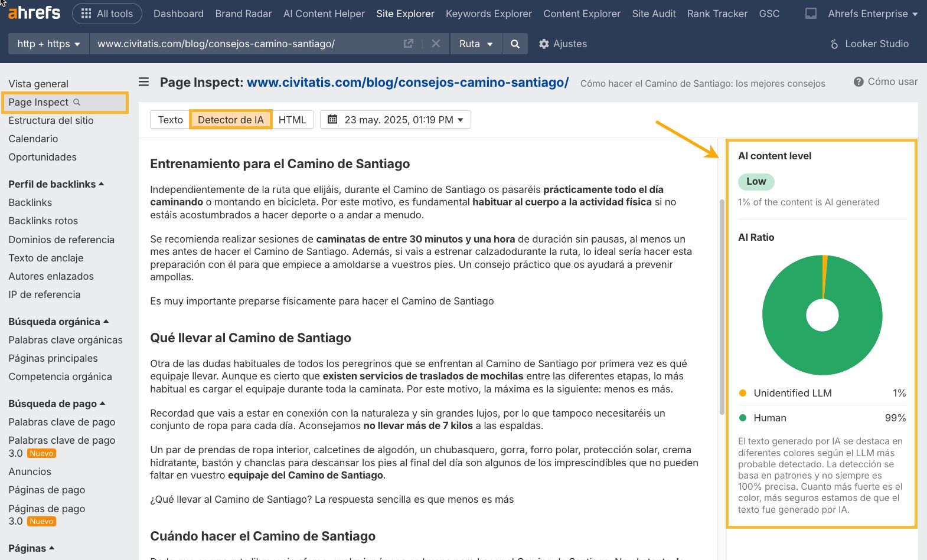Open Site Audit
The image size is (927, 560).
pyautogui.click(x=654, y=14)
